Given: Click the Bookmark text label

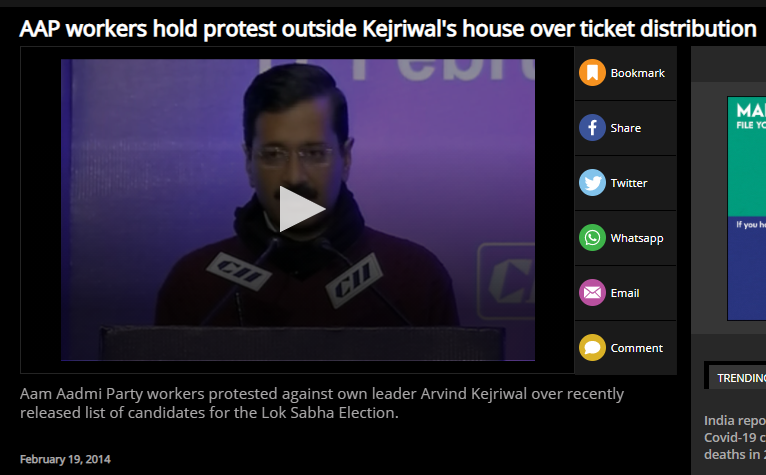Looking at the screenshot, I should pos(638,73).
